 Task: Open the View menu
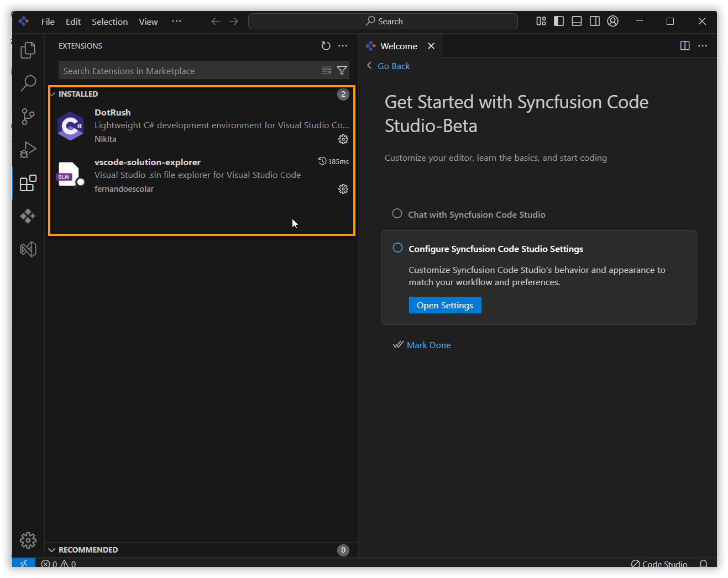pyautogui.click(x=148, y=22)
